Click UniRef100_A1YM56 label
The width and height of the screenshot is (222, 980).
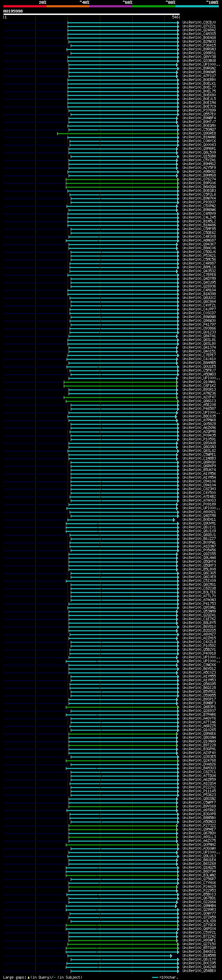[199, 473]
